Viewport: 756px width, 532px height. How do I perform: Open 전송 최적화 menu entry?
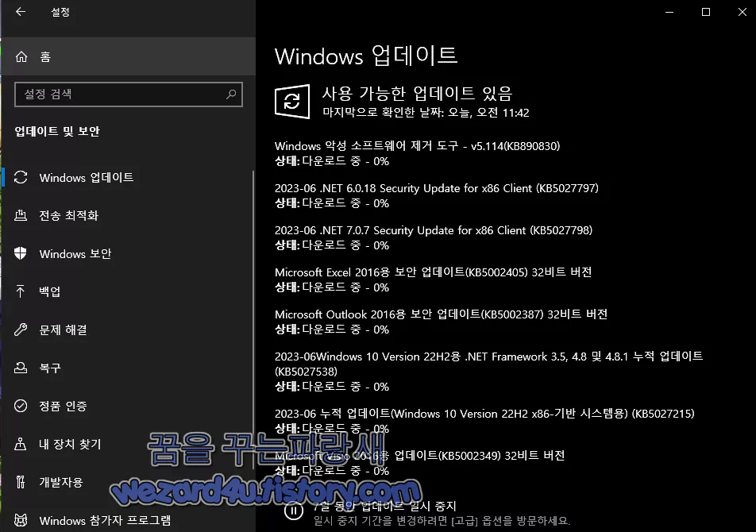[127, 215]
